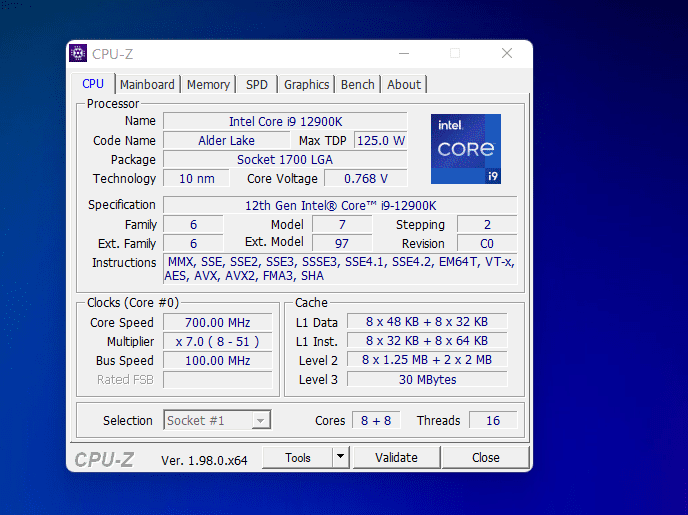The height and width of the screenshot is (515, 688).
Task: Switch to the CPU tab
Action: click(93, 83)
